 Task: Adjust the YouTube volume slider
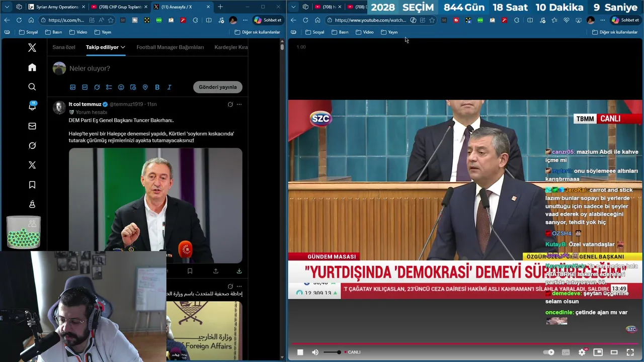point(332,352)
